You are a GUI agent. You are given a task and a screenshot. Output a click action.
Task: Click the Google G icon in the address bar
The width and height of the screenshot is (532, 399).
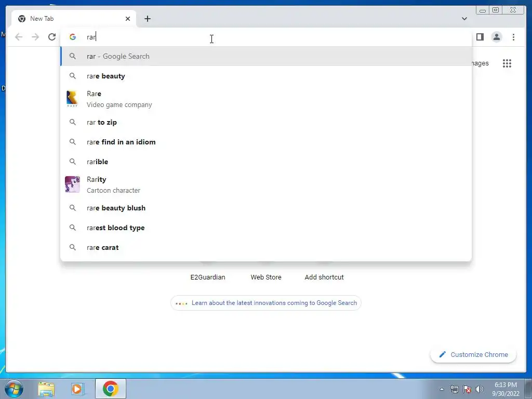coord(72,37)
